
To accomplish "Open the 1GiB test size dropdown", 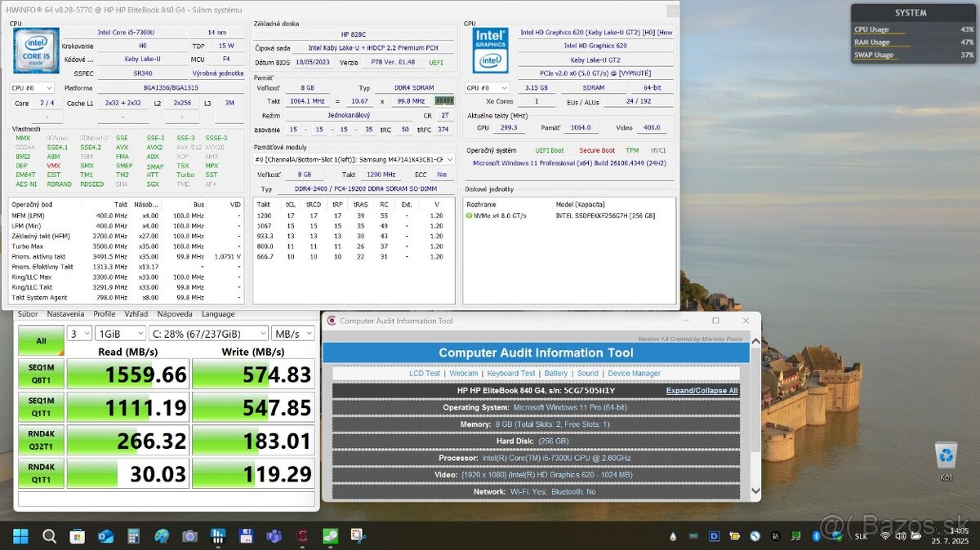I will click(x=120, y=333).
